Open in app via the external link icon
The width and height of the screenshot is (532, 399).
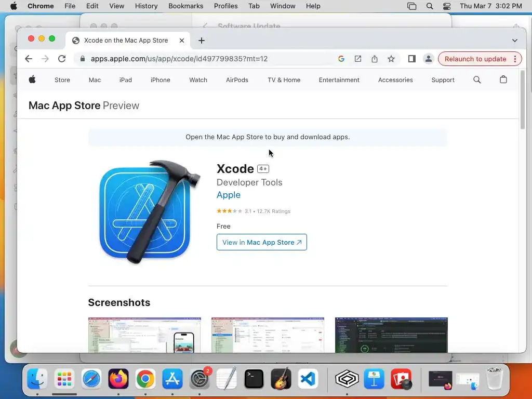(358, 59)
